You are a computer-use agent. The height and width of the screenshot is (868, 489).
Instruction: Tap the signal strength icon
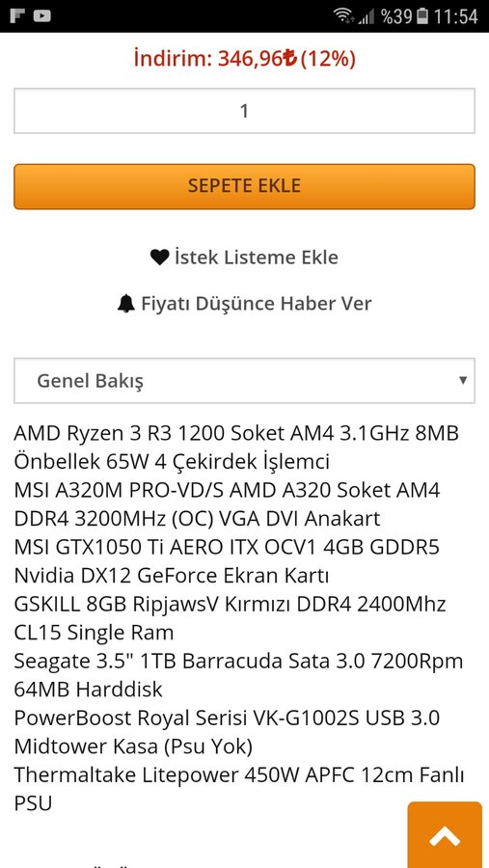(366, 16)
